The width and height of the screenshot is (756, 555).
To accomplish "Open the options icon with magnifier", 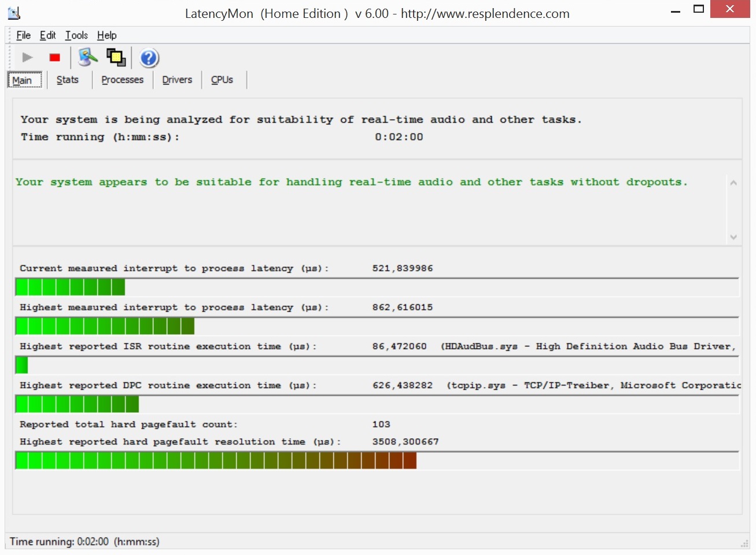I will pyautogui.click(x=88, y=57).
